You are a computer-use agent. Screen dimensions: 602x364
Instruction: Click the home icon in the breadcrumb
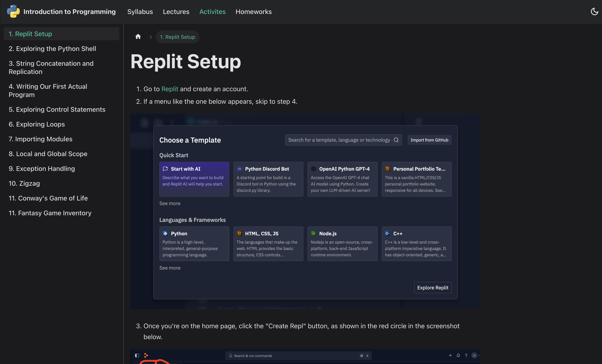(x=138, y=37)
